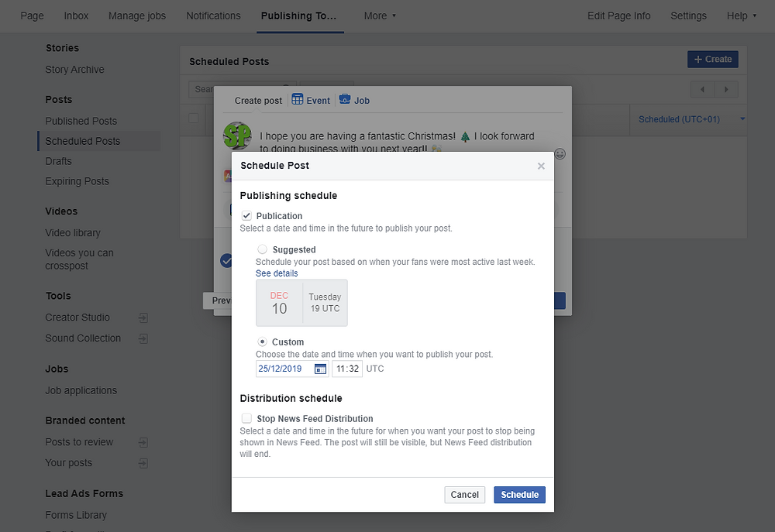The image size is (775, 532).
Task: Open the Your posts external link icon
Action: click(x=143, y=463)
